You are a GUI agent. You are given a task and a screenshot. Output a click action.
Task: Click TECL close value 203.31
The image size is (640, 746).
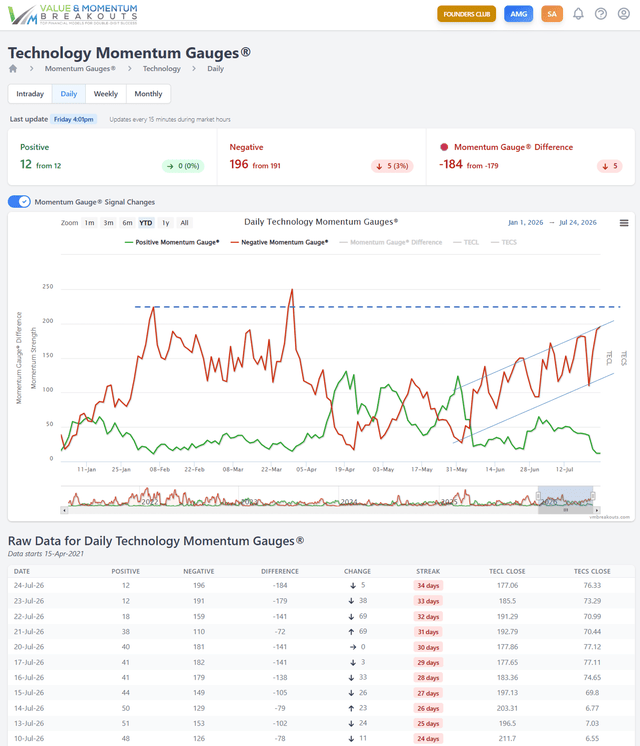(x=507, y=708)
